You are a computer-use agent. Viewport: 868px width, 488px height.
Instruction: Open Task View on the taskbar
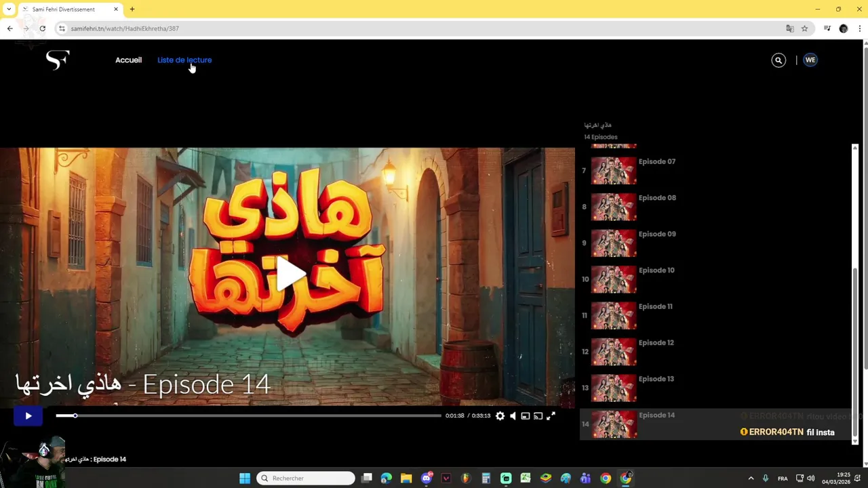[367, 479]
